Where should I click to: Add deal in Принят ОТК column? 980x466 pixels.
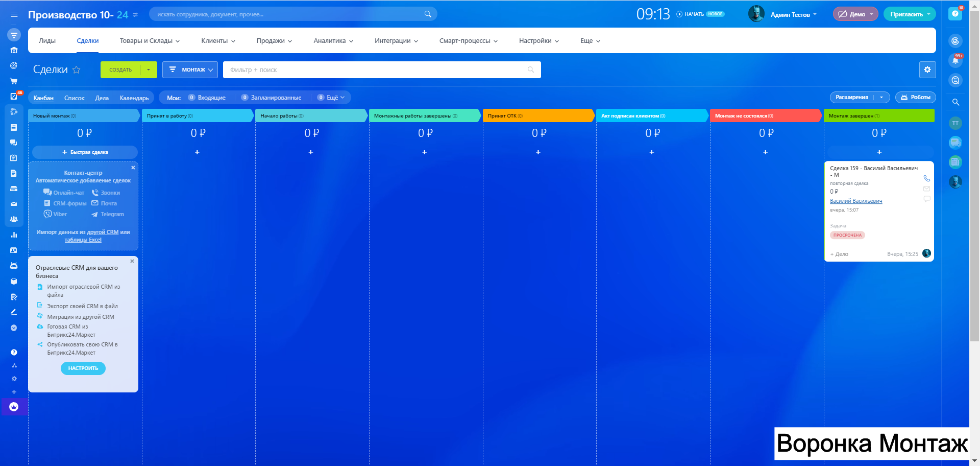point(538,152)
